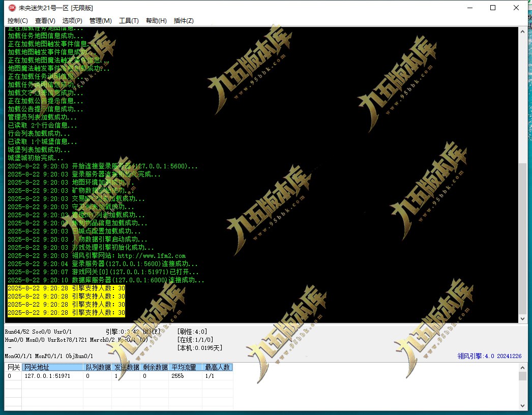
Task: Open the 选项(P) menu
Action: tap(72, 21)
